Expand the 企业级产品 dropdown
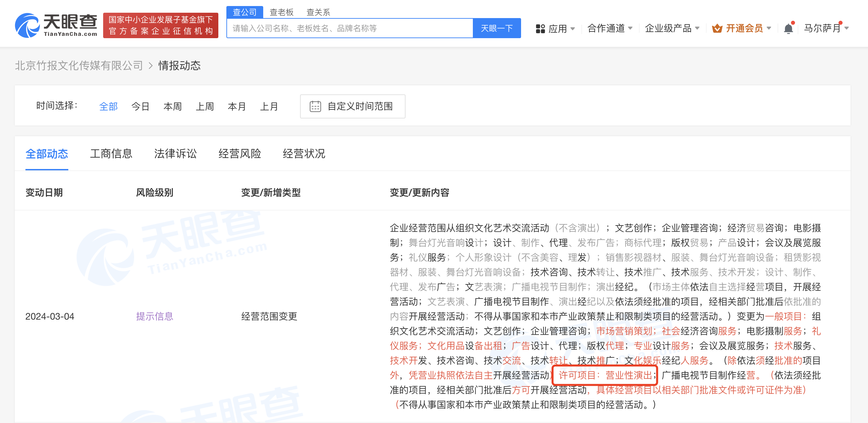The height and width of the screenshot is (423, 868). [x=672, y=28]
